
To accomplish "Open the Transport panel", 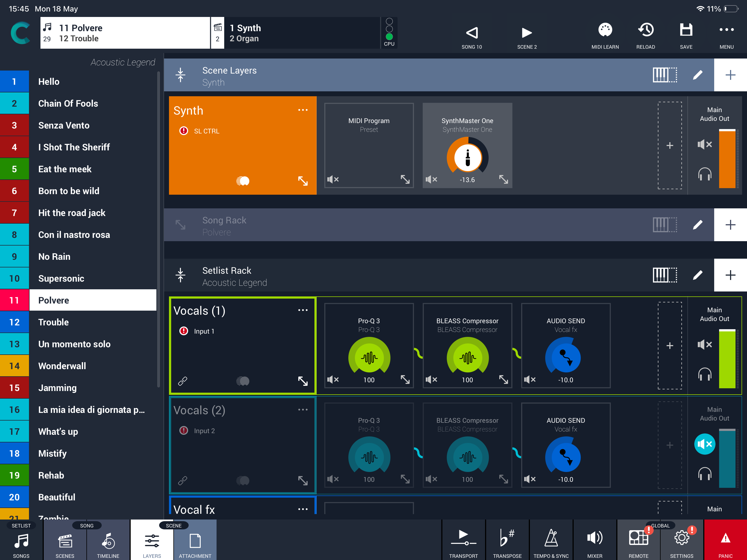I will pyautogui.click(x=463, y=540).
